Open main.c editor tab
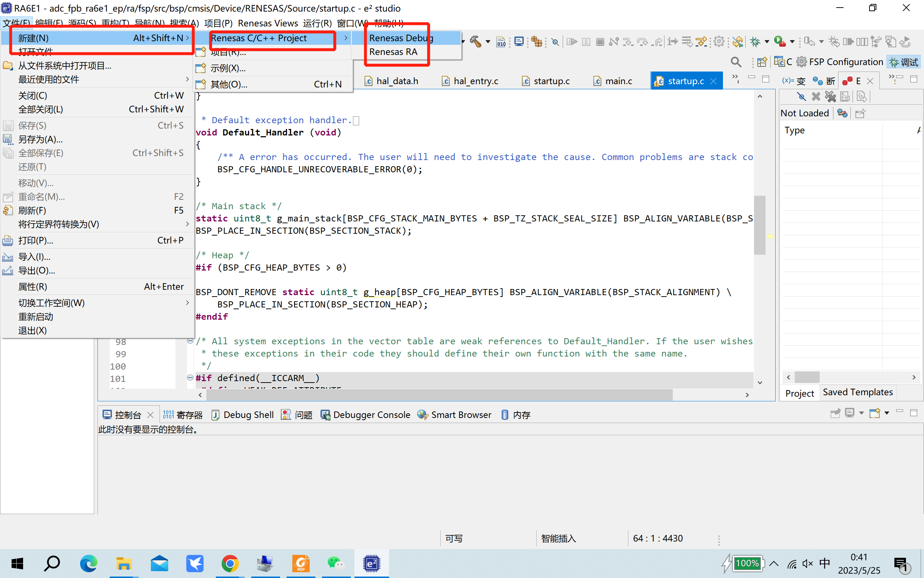Screen dimensions: 924x578 click(x=613, y=81)
